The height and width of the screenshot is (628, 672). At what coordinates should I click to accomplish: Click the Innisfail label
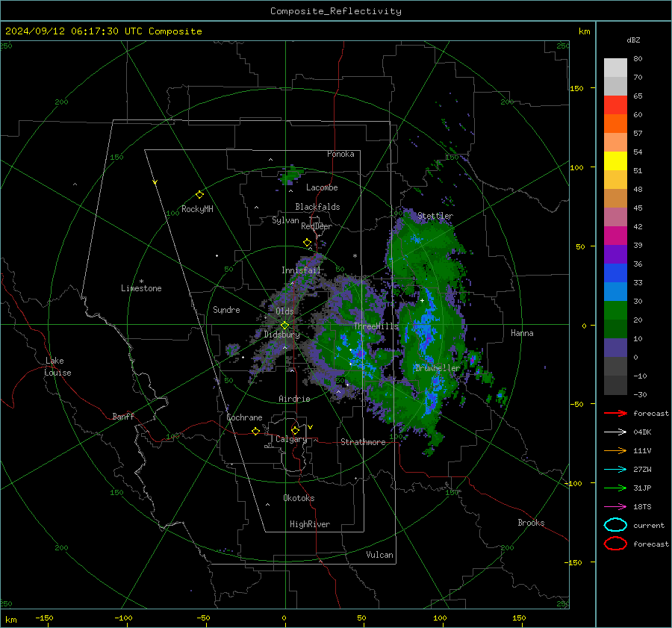[301, 270]
